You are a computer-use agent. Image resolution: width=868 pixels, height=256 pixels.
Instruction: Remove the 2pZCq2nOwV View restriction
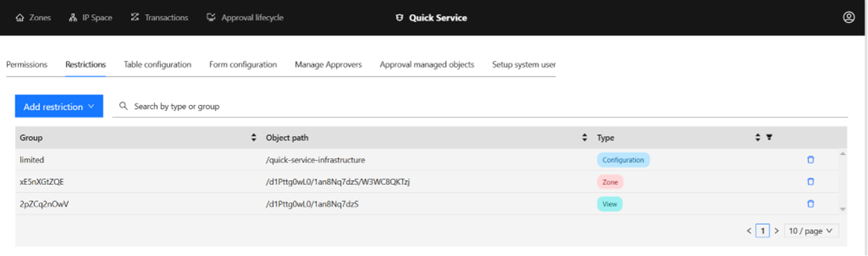pos(810,204)
